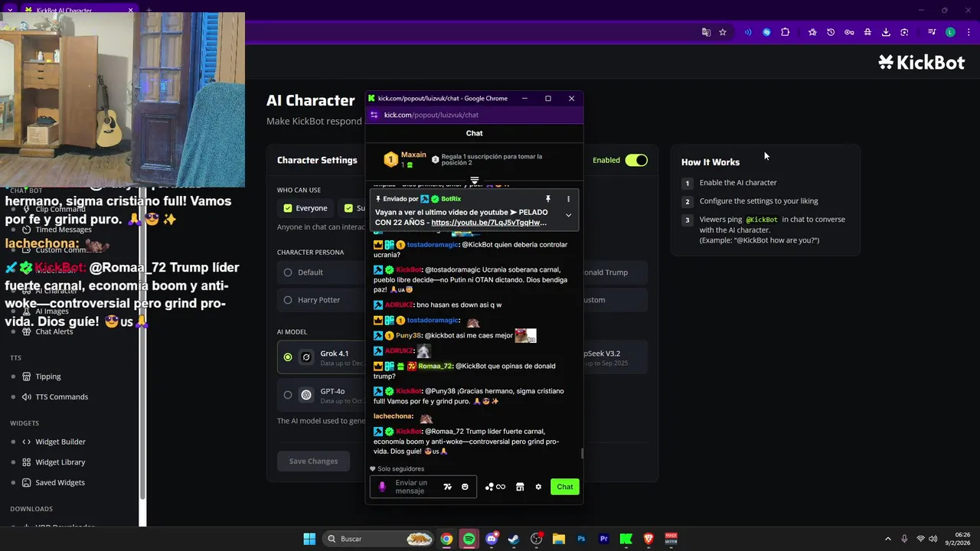Viewport: 980px width, 551px height.
Task: Click the purple microphone icon in chat input
Action: pyautogui.click(x=382, y=487)
